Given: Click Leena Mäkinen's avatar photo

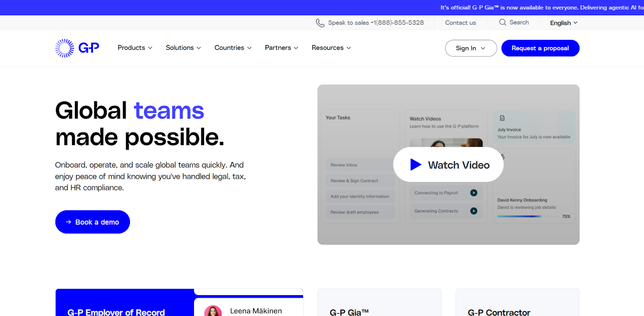Looking at the screenshot, I should (213, 311).
